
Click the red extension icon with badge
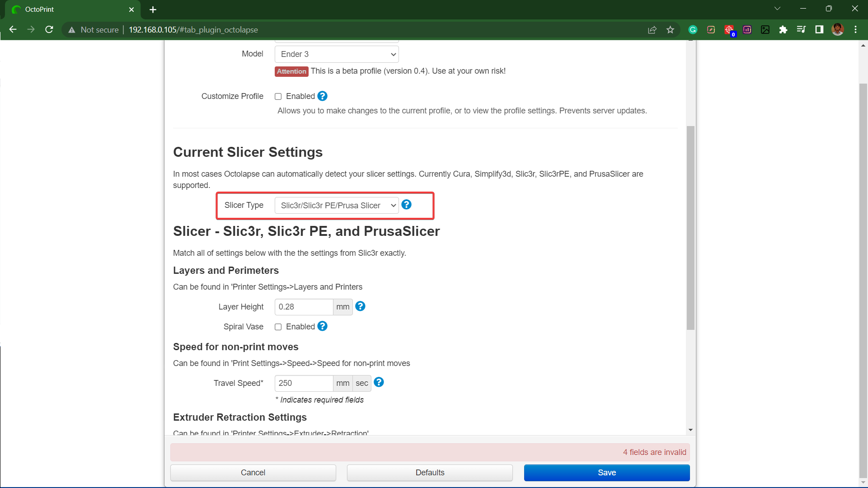[729, 30]
